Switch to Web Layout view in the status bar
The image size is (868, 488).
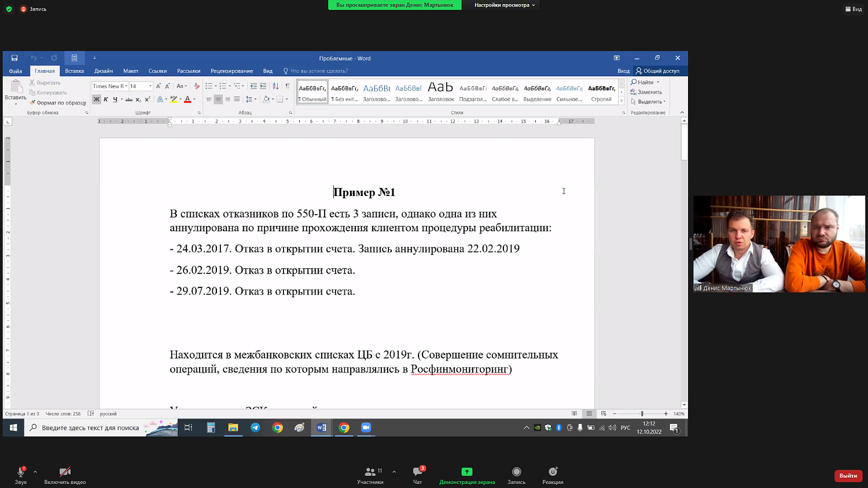[x=604, y=413]
